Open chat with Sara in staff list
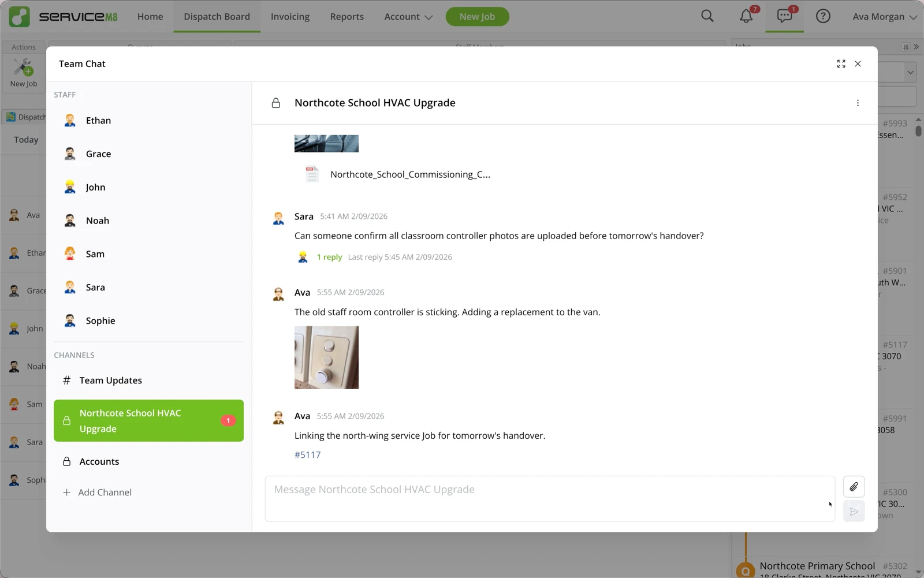The image size is (924, 578). [x=148, y=288]
